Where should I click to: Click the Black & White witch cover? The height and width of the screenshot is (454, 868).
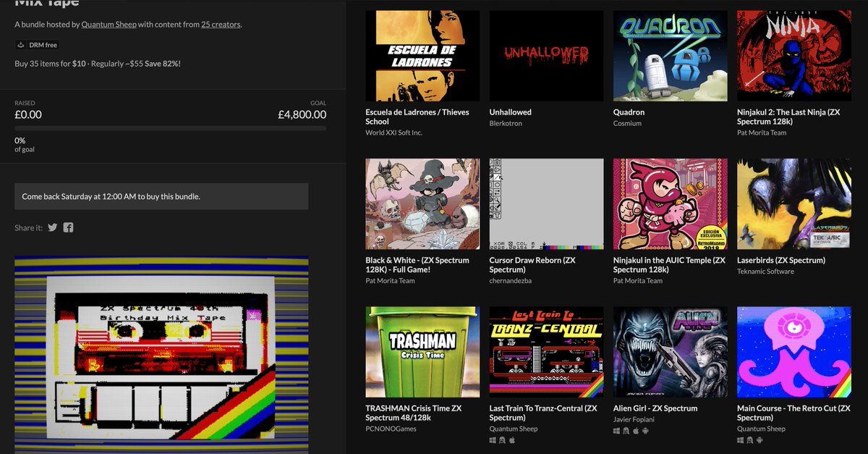[x=422, y=204]
